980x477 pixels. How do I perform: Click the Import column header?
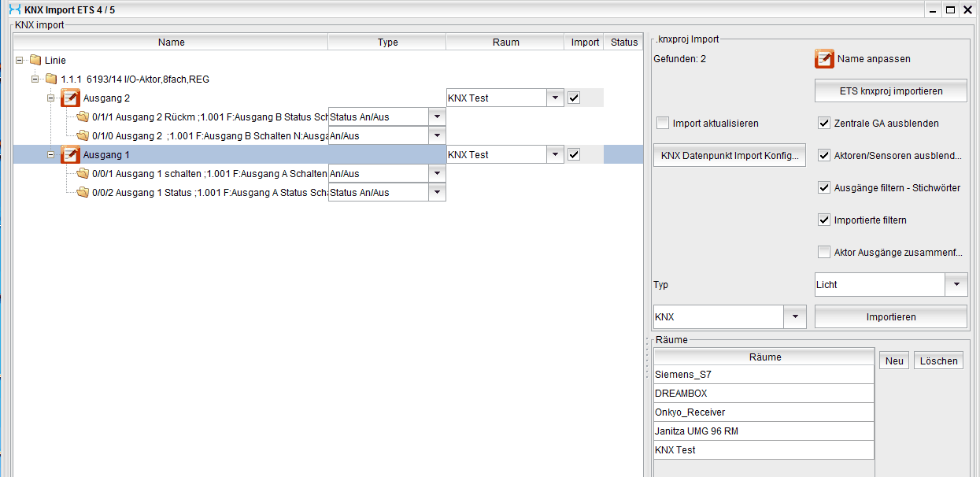585,43
